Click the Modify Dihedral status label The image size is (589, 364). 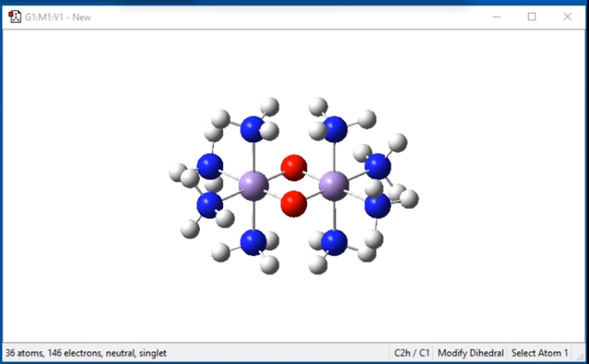point(470,353)
